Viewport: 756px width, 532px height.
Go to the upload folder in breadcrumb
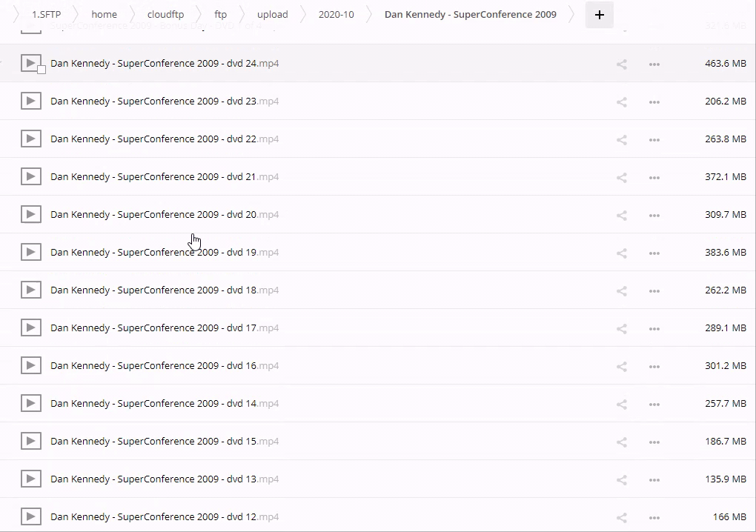pos(272,14)
